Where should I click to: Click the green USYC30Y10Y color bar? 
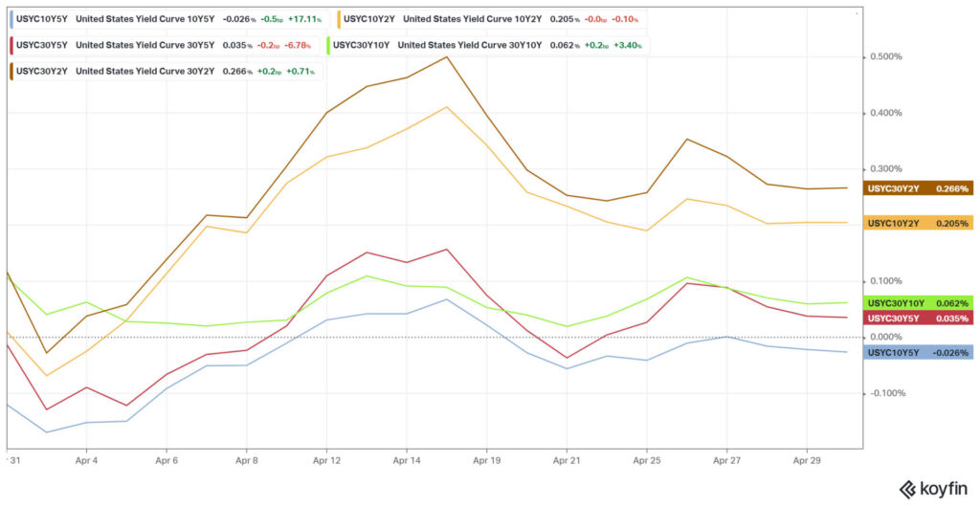pyautogui.click(x=329, y=45)
